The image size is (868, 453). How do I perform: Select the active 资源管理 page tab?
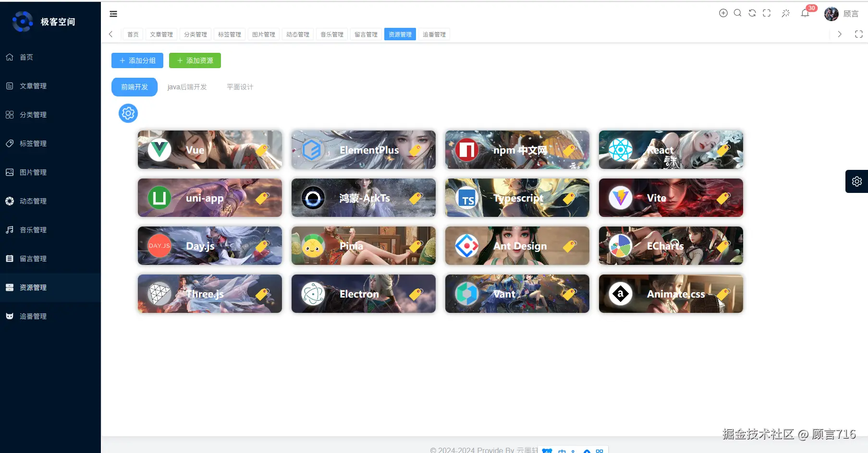point(400,35)
